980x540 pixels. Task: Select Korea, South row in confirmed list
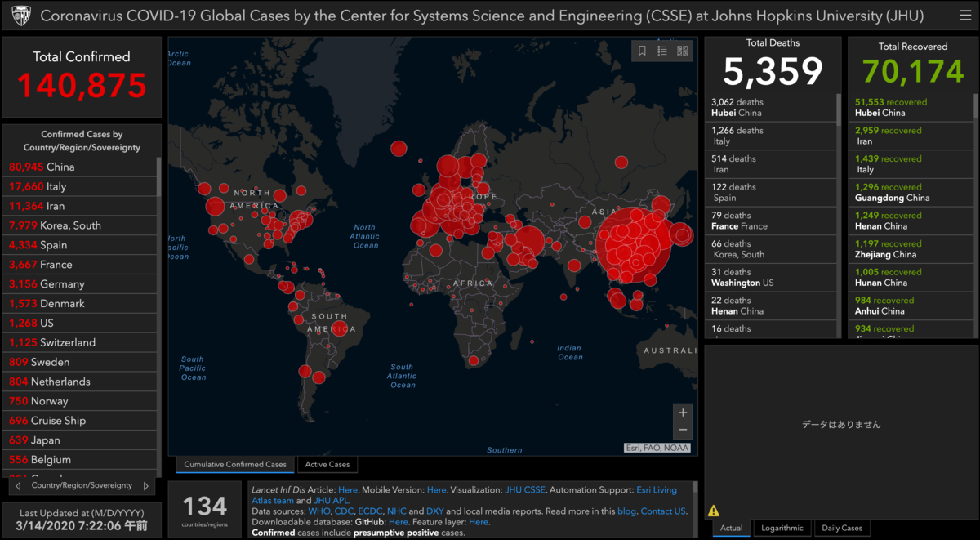(79, 225)
